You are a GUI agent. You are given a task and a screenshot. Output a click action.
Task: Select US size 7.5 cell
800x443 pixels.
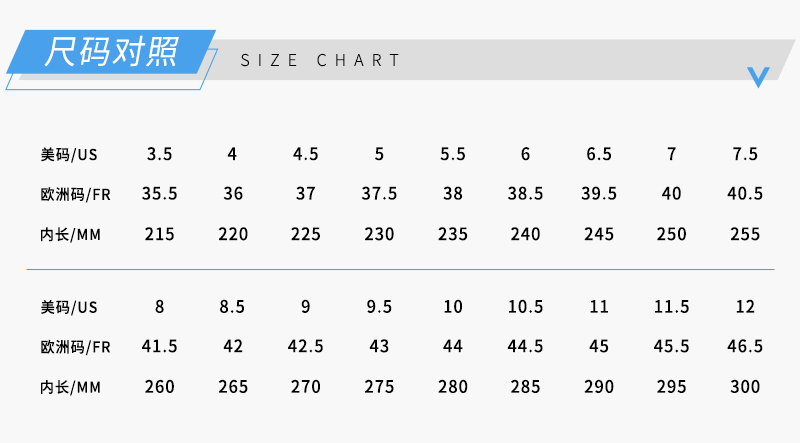click(745, 154)
